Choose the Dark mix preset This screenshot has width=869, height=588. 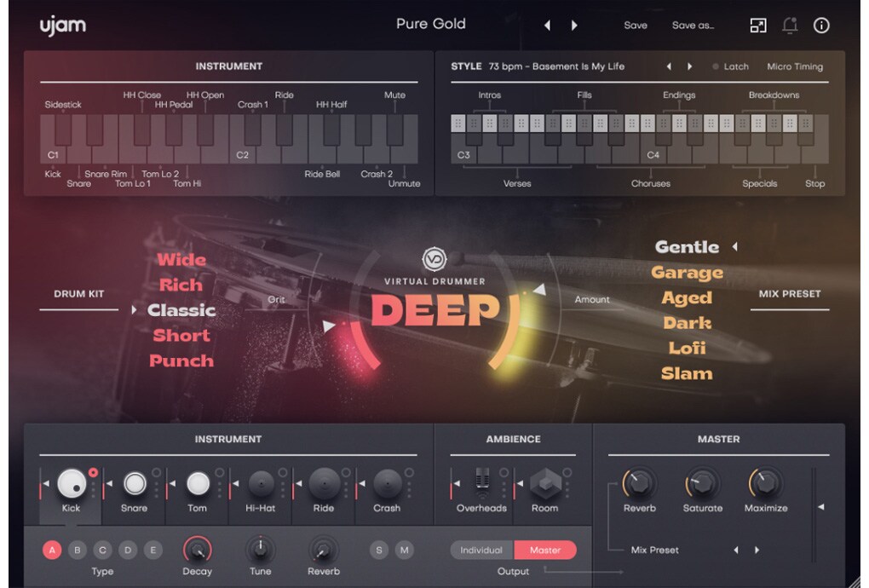pos(688,322)
